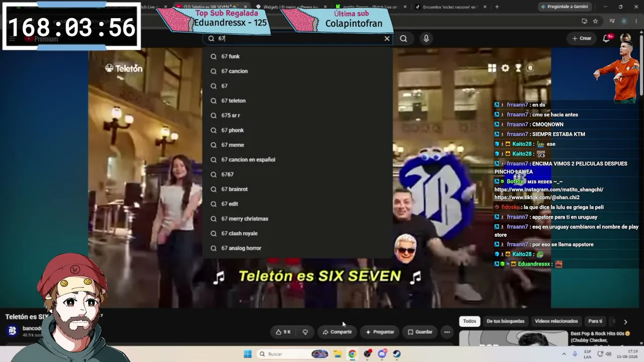Click the round coin icon on overlay
Screen dimensions: 644x362
click(530, 68)
